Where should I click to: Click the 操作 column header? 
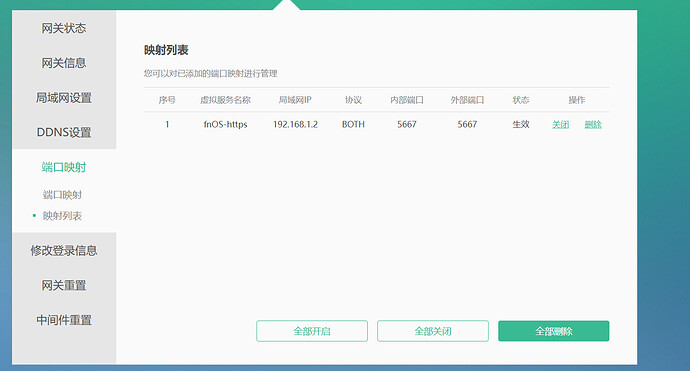coord(576,100)
